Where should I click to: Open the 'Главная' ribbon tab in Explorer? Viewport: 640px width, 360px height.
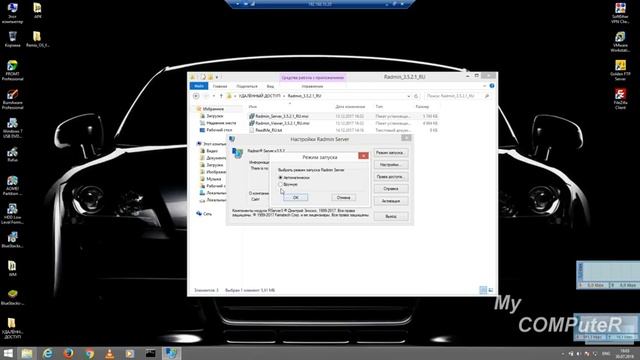(220, 87)
